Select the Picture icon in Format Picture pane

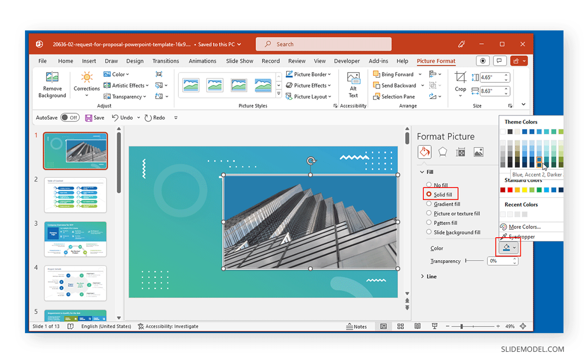(478, 152)
